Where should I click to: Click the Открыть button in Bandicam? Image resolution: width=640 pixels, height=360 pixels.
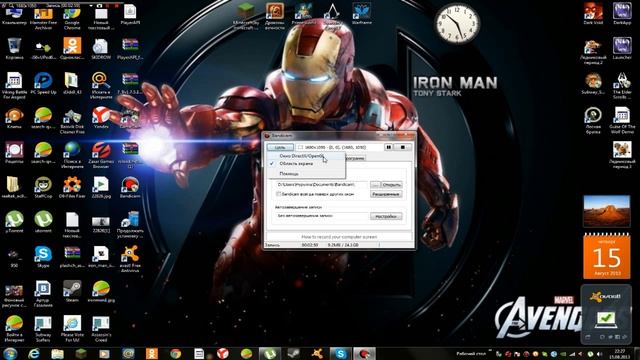[x=391, y=185]
